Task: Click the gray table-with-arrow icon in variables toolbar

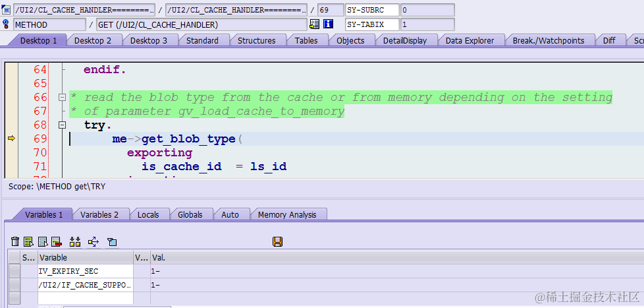Action: tap(43, 242)
